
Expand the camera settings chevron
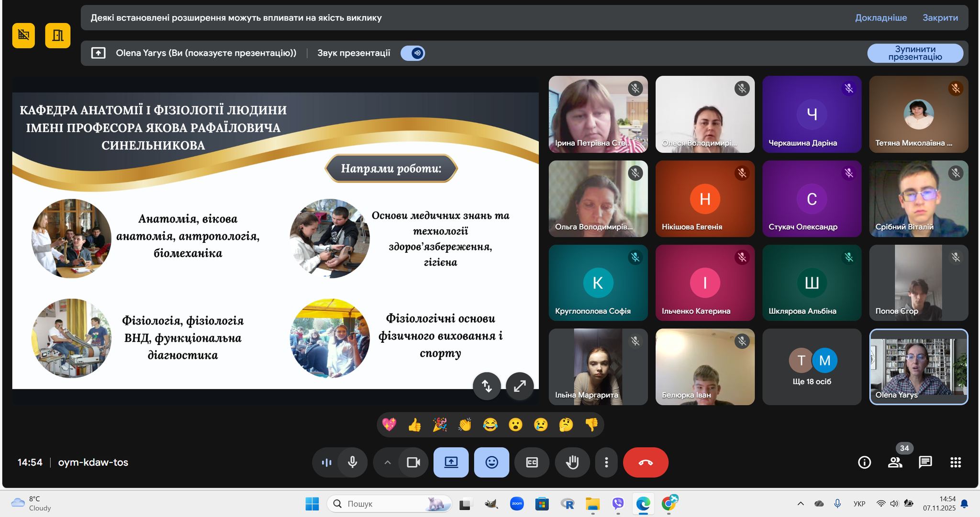pyautogui.click(x=388, y=462)
